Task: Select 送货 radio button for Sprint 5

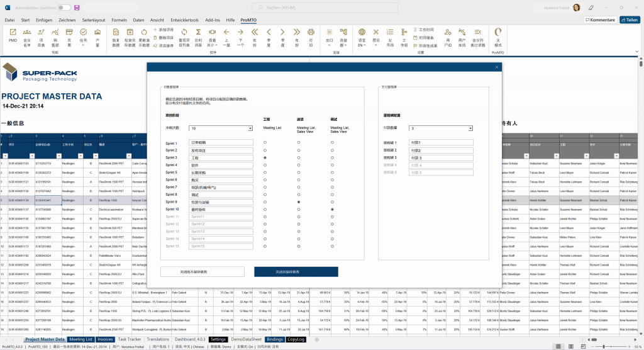Action: (x=299, y=172)
